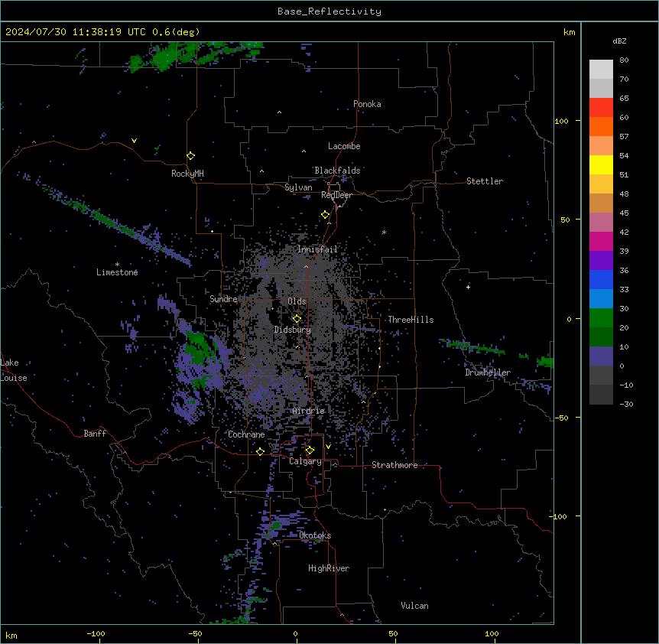This screenshot has width=659, height=644.
Task: Click the Ponoka city label
Action: pyautogui.click(x=367, y=104)
